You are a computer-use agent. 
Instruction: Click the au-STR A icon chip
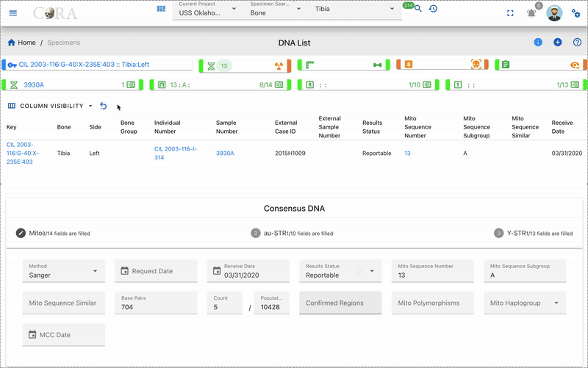tap(309, 84)
